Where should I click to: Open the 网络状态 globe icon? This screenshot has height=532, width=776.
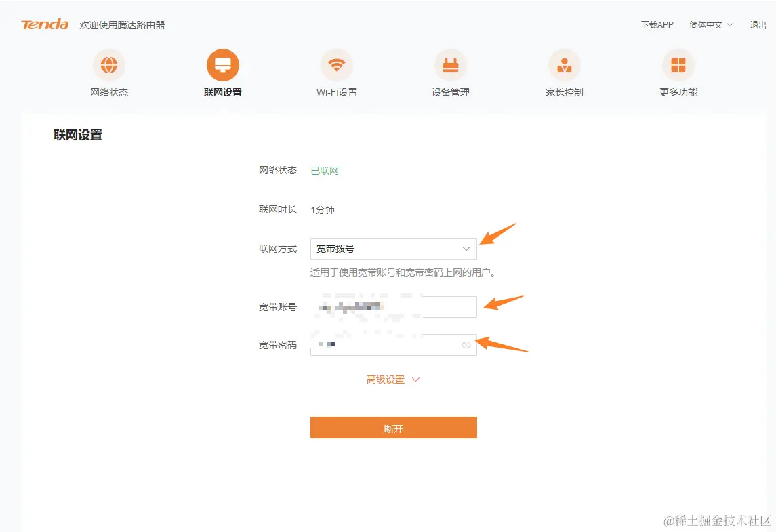(x=109, y=65)
